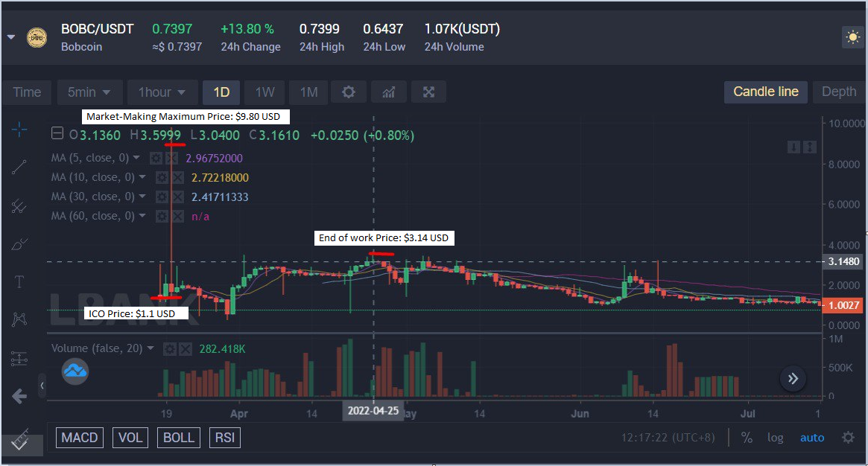Click the scroll to latest arrows button
This screenshot has width=868, height=466.
click(793, 379)
